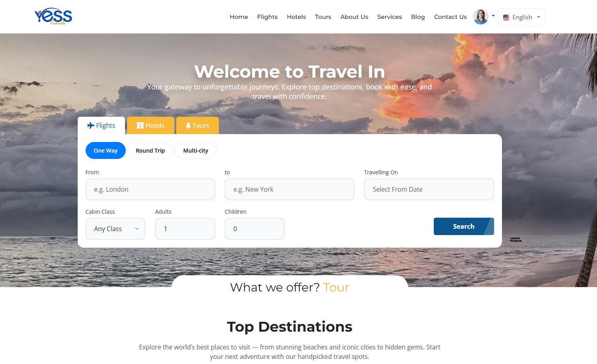Open the user profile avatar menu
Screen dimensions: 597x364
[x=480, y=17]
